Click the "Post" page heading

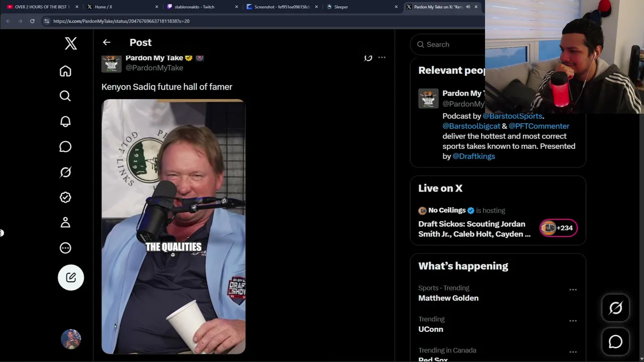140,43
